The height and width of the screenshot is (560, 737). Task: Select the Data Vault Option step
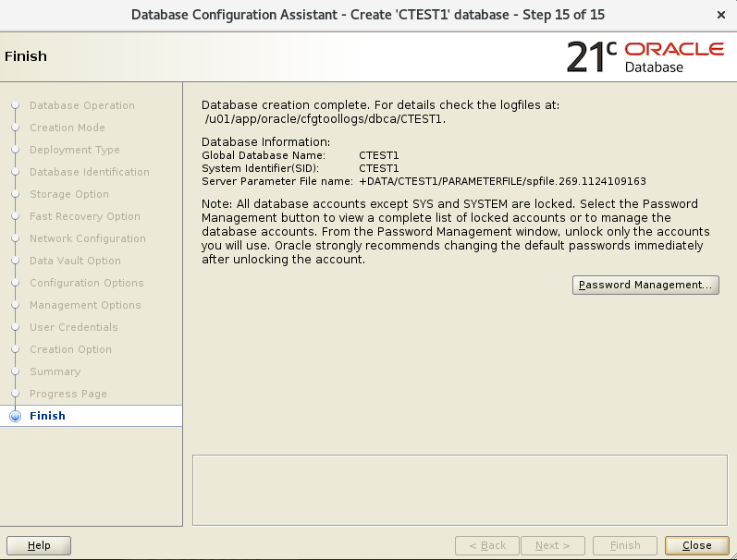point(75,261)
